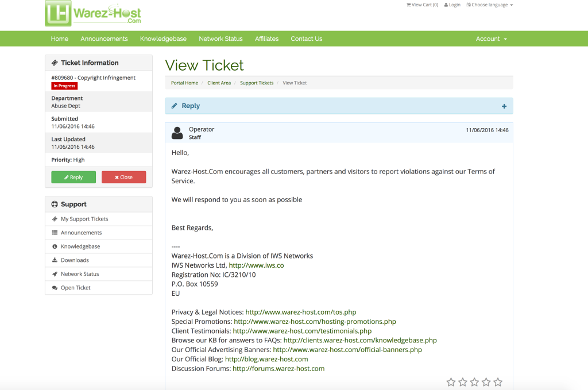Click the Warez-Host.Com logo
Image resolution: width=588 pixels, height=390 pixels.
tap(93, 13)
